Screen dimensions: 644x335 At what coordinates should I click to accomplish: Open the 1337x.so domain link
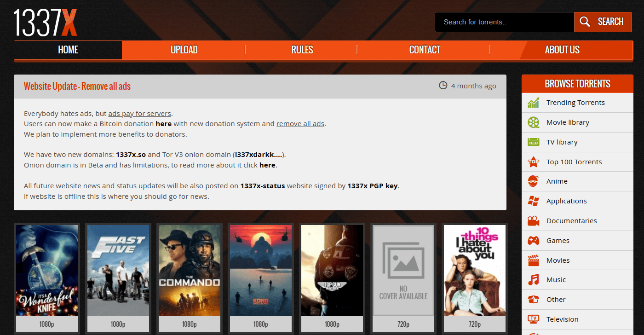click(x=131, y=155)
